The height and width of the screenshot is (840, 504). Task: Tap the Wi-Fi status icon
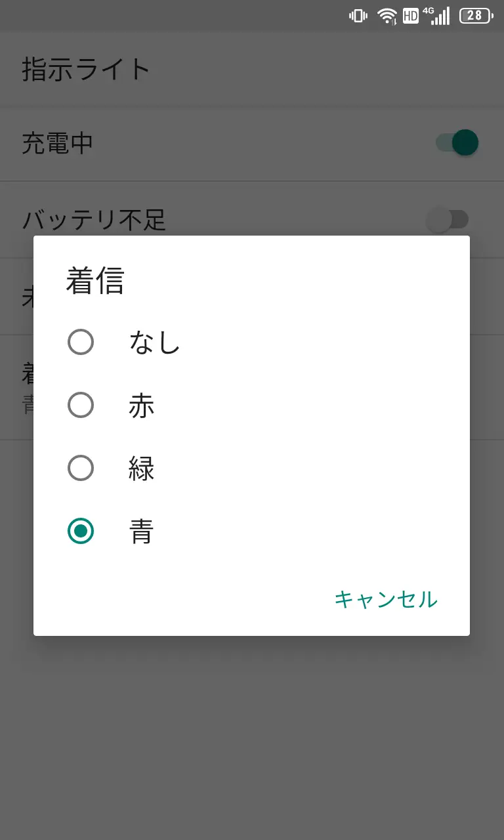click(387, 16)
